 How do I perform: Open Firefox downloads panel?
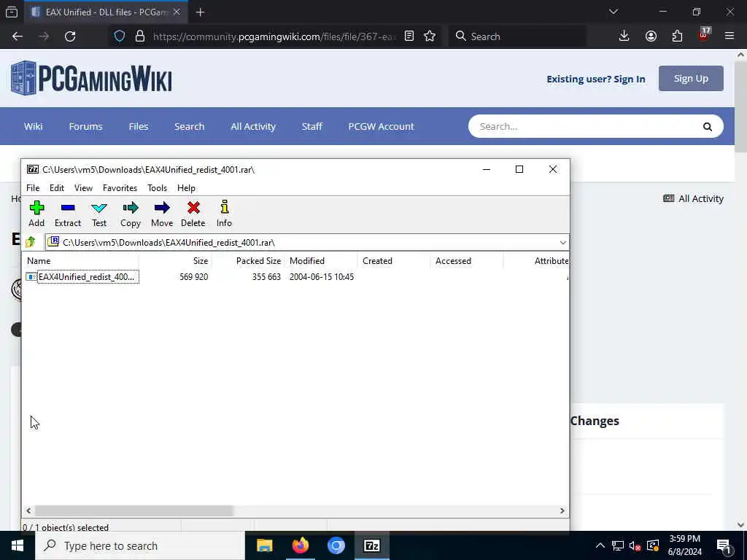(624, 36)
